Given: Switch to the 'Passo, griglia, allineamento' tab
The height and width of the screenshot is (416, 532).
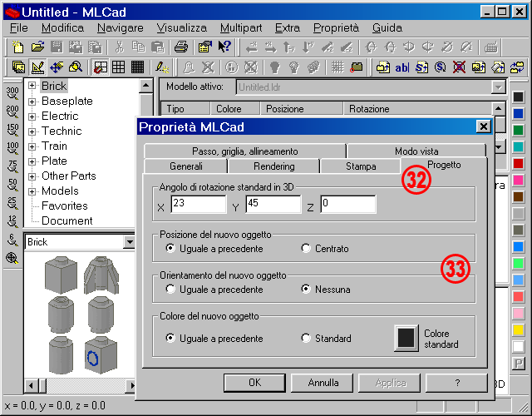Looking at the screenshot, I should pyautogui.click(x=245, y=151).
